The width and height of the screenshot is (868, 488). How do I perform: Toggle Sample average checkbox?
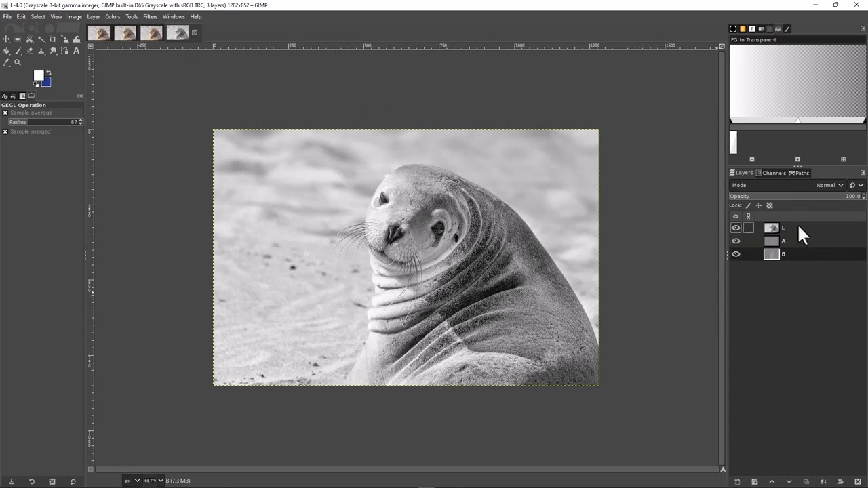pyautogui.click(x=5, y=113)
